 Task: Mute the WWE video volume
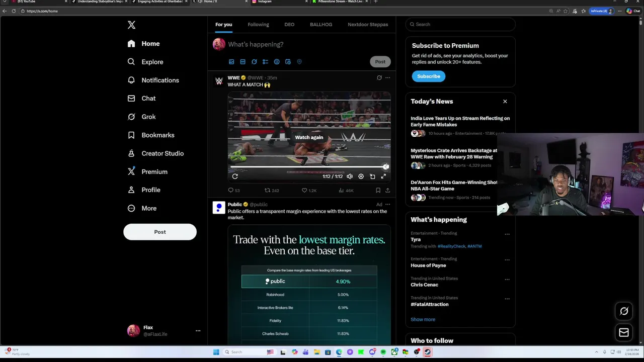point(350,176)
